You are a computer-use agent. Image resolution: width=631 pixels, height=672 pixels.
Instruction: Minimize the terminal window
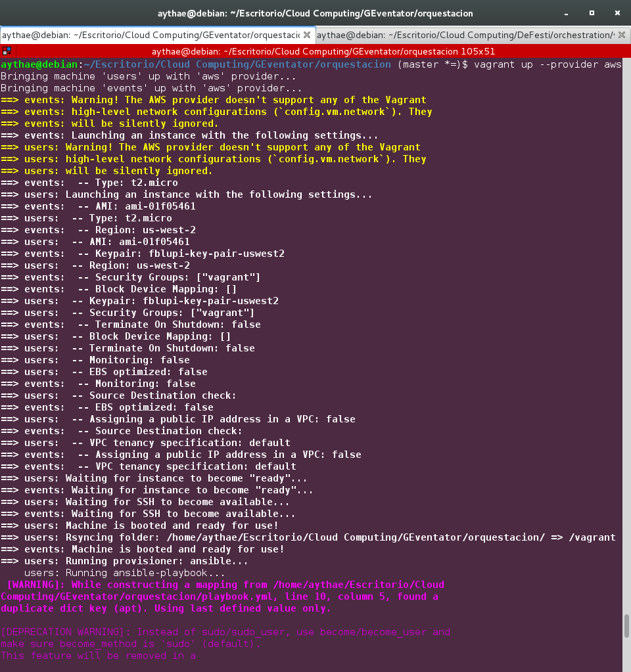tap(566, 13)
